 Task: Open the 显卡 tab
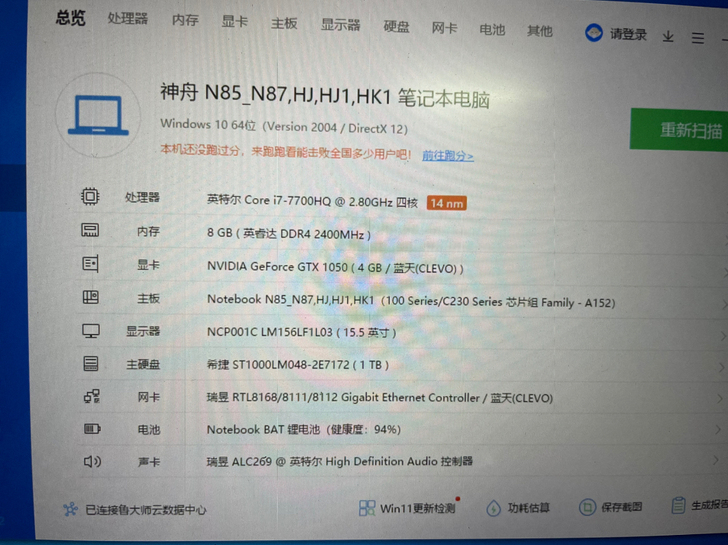pos(234,22)
